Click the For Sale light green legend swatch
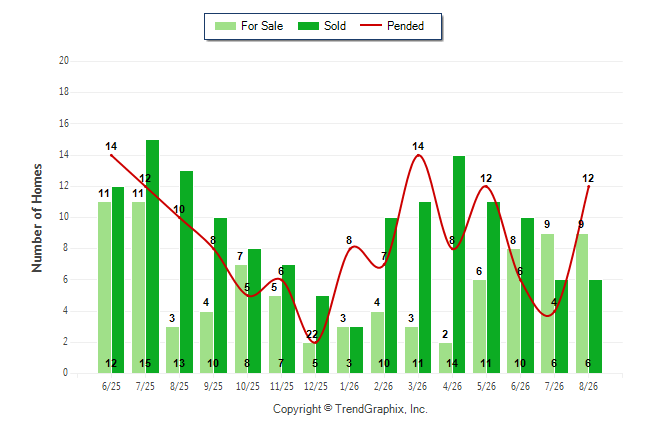 click(225, 26)
